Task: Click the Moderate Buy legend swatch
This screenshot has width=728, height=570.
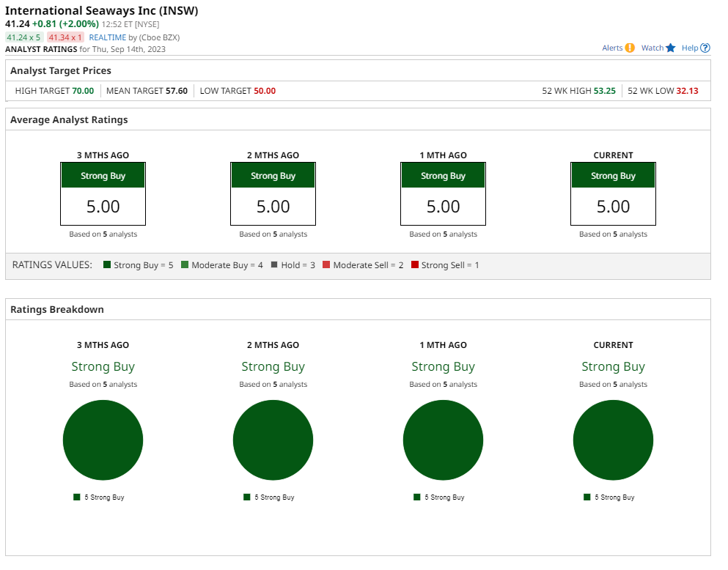Action: click(185, 265)
